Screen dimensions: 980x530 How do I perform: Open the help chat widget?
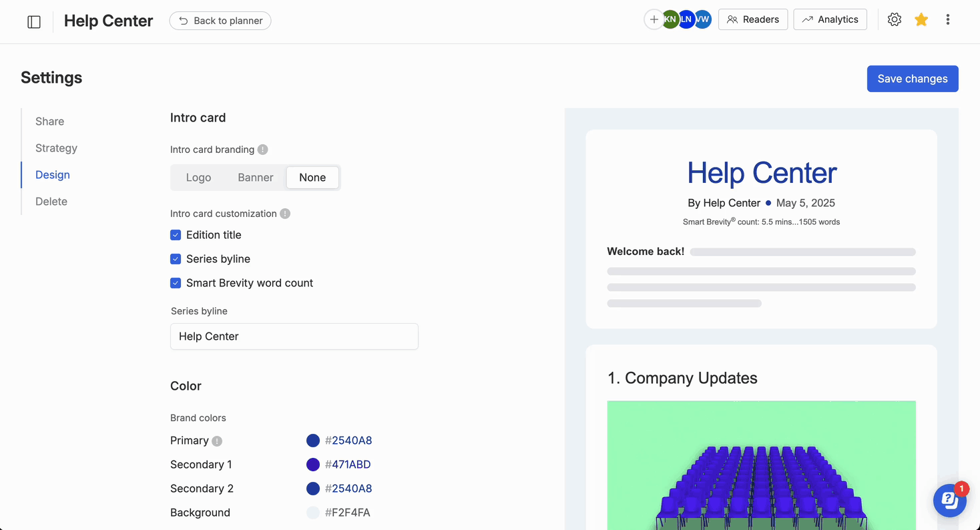[949, 500]
